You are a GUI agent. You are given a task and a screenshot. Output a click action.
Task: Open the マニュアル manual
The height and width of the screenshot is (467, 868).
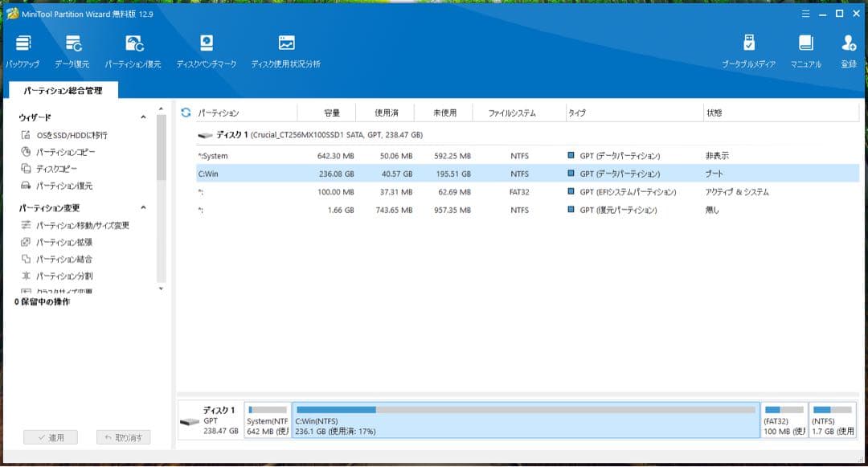tap(805, 51)
